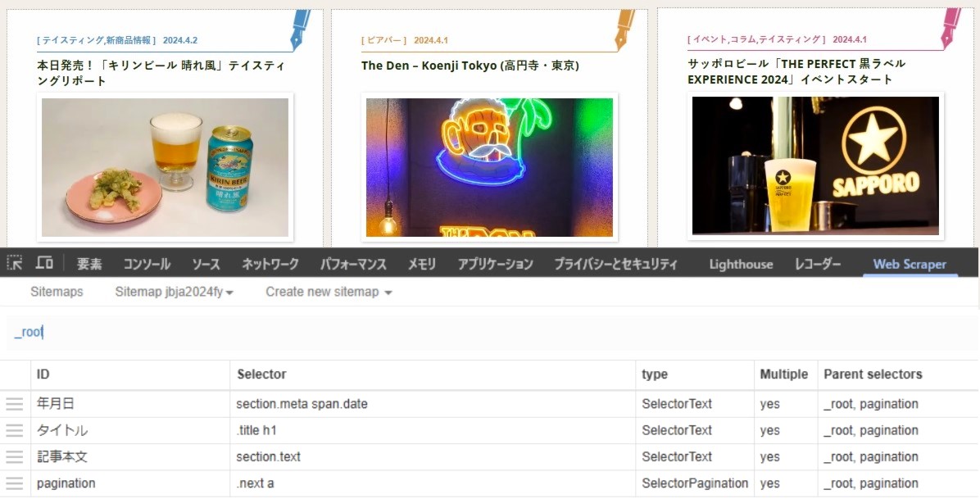Select the pagination selector row
Screen dimensions: 980x499
66,483
